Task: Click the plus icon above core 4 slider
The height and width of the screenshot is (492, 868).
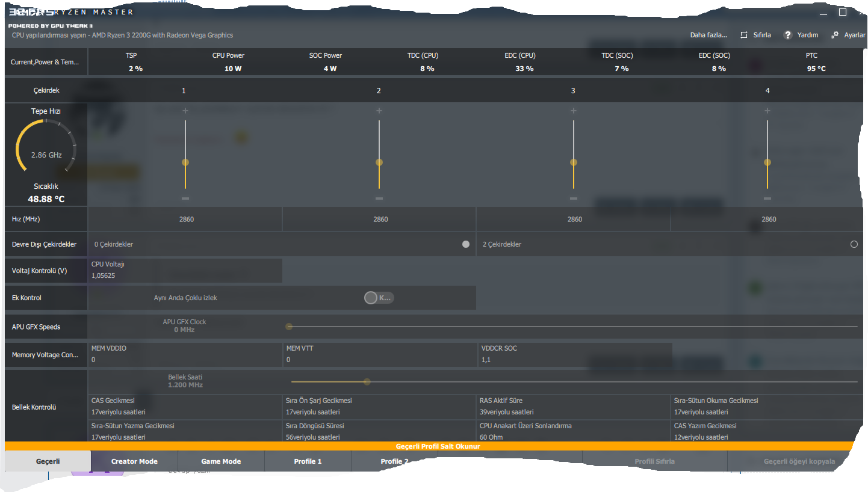Action: click(767, 111)
